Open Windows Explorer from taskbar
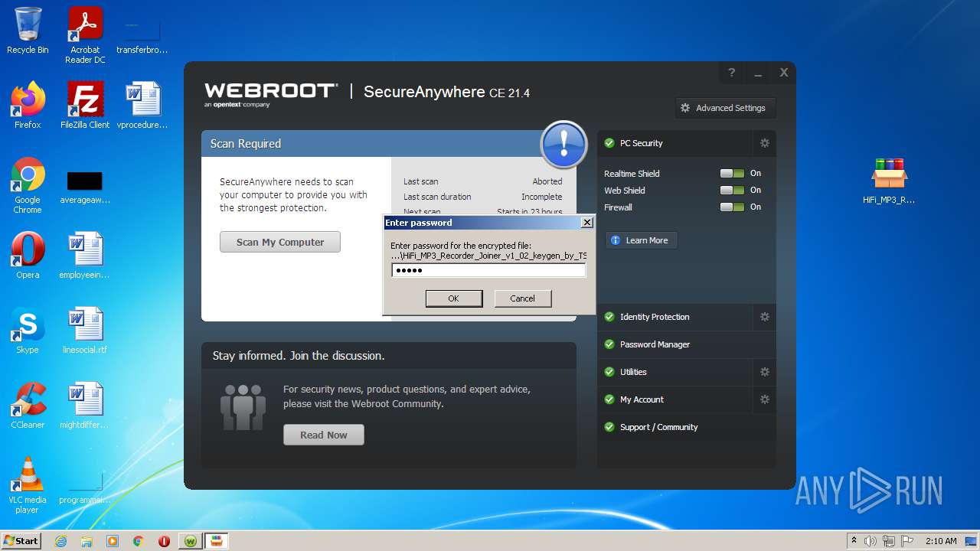The height and width of the screenshot is (551, 980). (x=87, y=541)
